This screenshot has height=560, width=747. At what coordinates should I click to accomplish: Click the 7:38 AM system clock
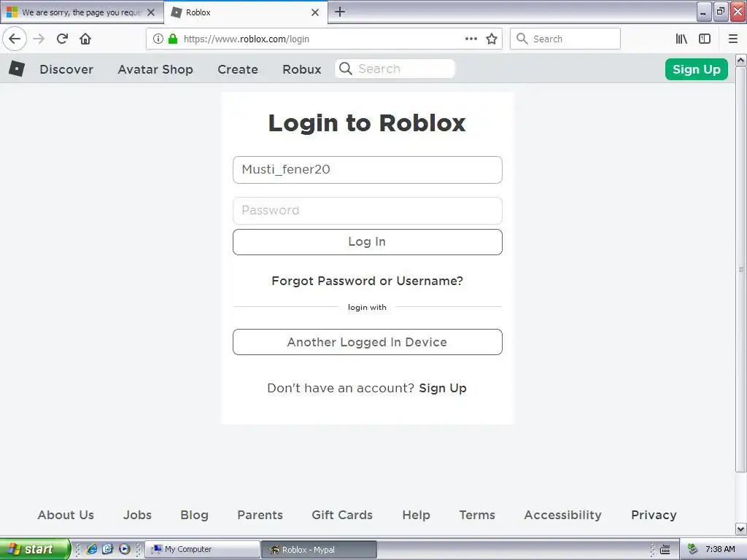tap(720, 550)
